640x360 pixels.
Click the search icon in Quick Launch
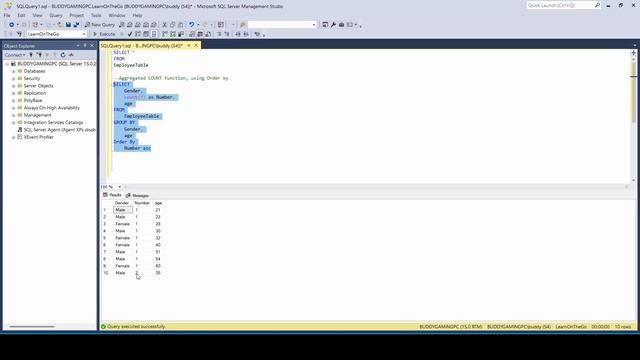click(x=598, y=5)
